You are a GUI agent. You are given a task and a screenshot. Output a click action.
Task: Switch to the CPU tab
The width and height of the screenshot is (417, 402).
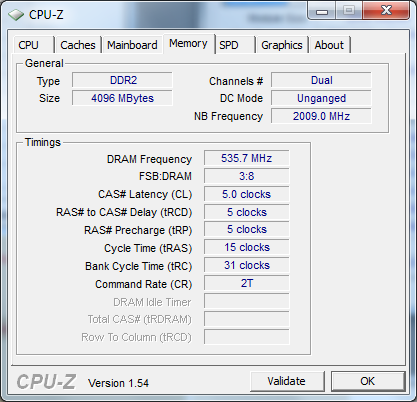33,45
